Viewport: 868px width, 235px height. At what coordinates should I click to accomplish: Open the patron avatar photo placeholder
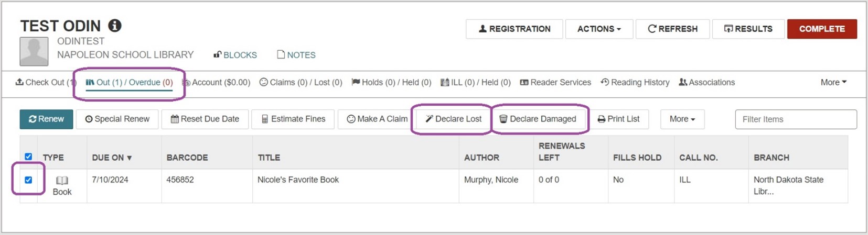(x=34, y=51)
